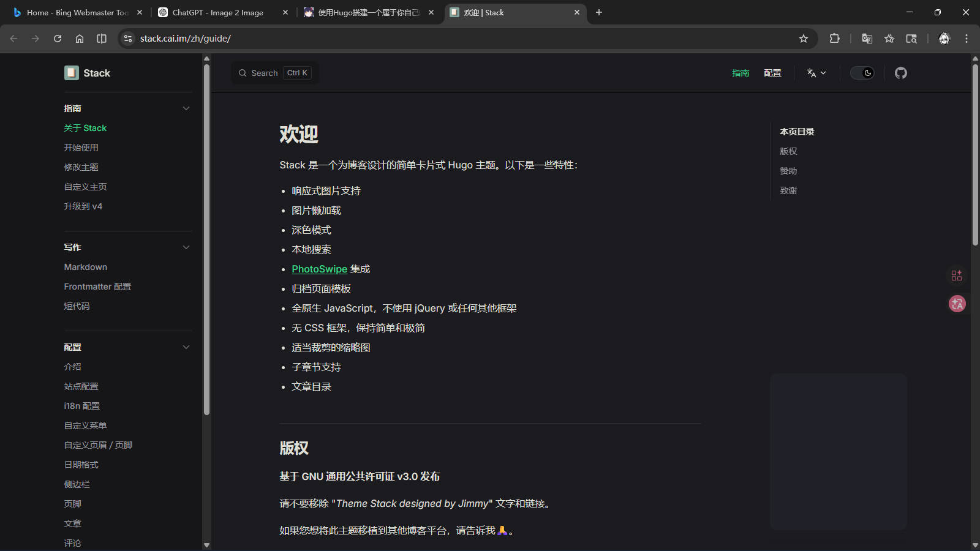Toggle the browser split view icon
980x551 pixels.
tap(102, 39)
